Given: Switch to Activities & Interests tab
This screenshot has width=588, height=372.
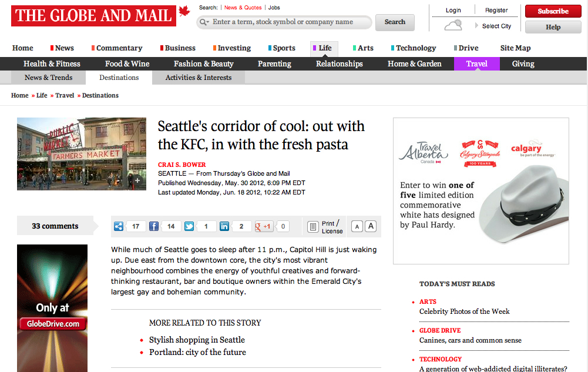Looking at the screenshot, I should pyautogui.click(x=199, y=78).
